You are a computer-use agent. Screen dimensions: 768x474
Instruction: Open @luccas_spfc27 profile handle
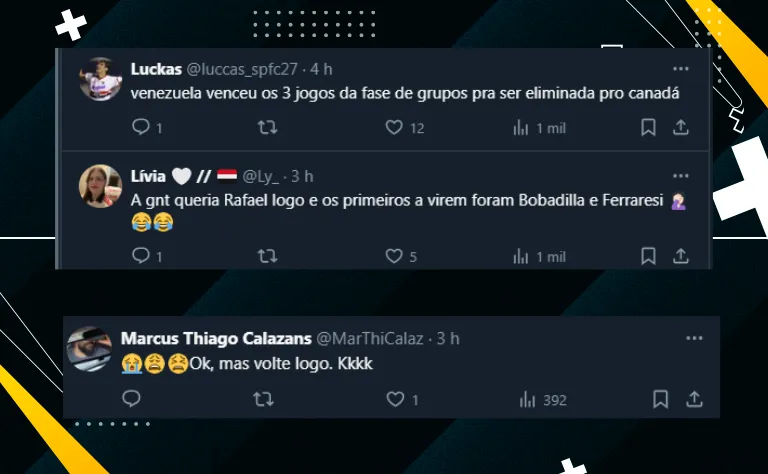click(242, 69)
